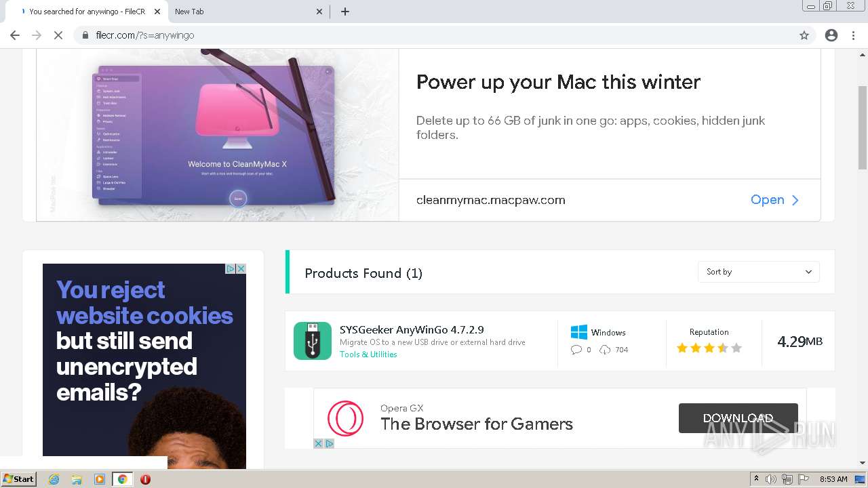Viewport: 868px width, 488px height.
Task: Click the network tray icon
Action: tap(787, 479)
